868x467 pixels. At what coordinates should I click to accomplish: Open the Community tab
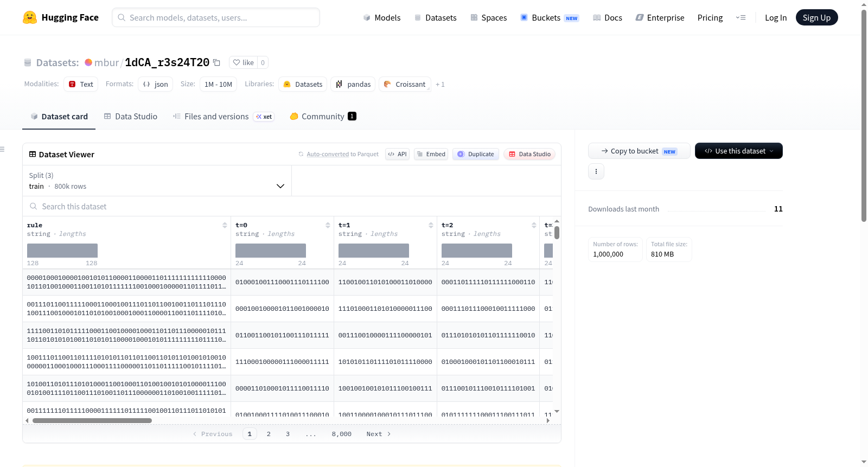[x=323, y=116]
